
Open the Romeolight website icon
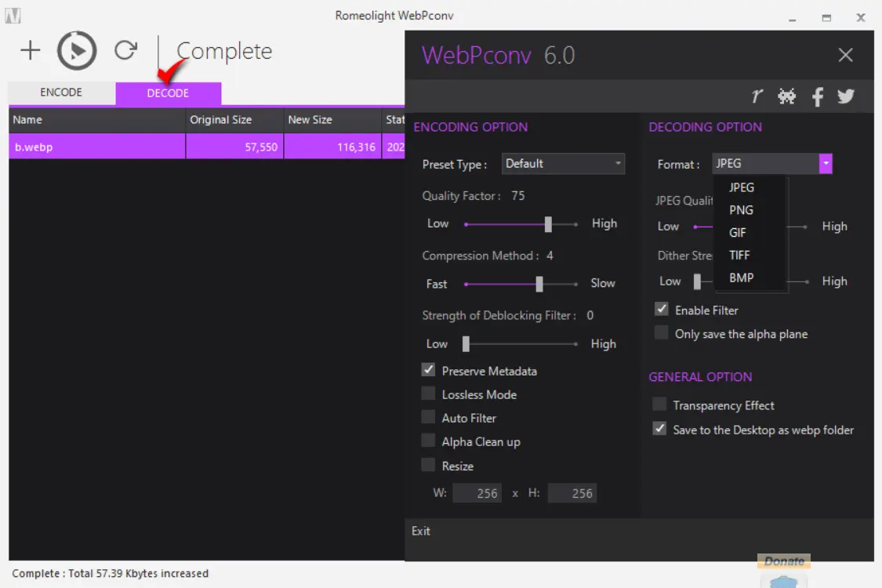click(x=757, y=96)
